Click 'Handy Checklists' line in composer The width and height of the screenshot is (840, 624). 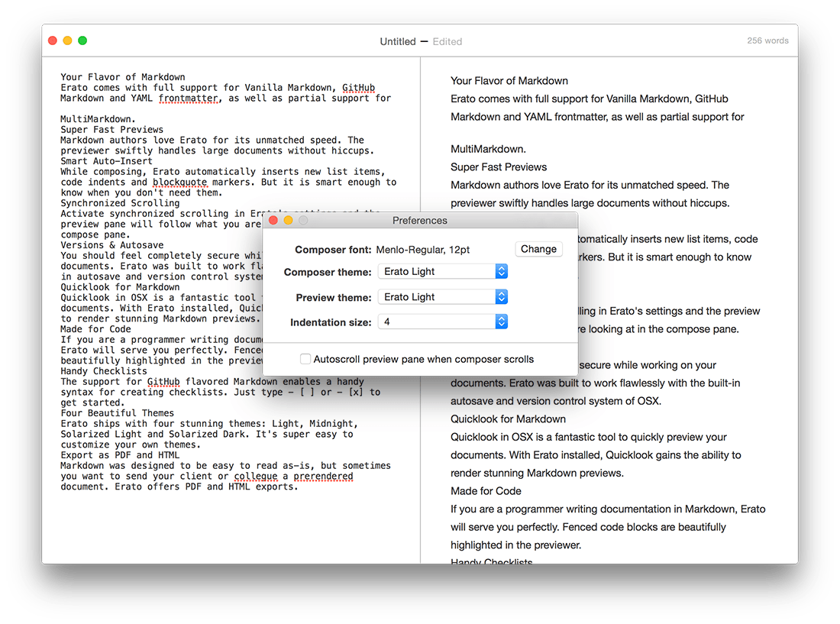104,371
